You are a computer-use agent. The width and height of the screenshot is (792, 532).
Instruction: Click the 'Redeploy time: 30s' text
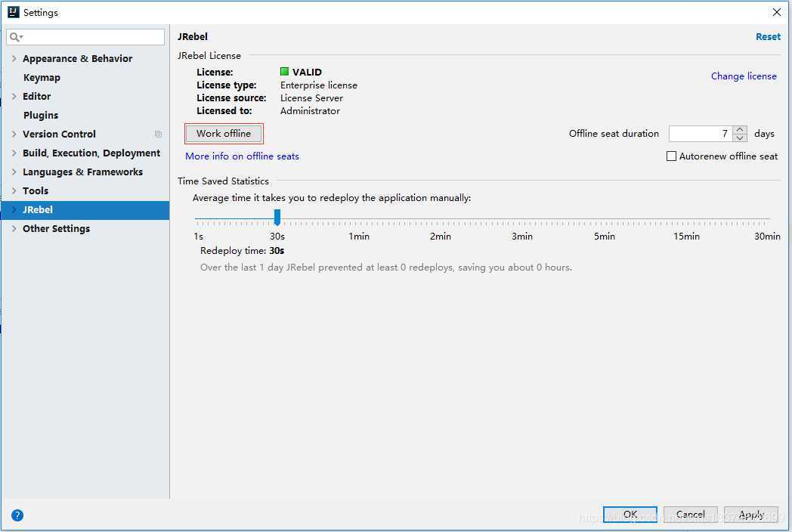[242, 251]
